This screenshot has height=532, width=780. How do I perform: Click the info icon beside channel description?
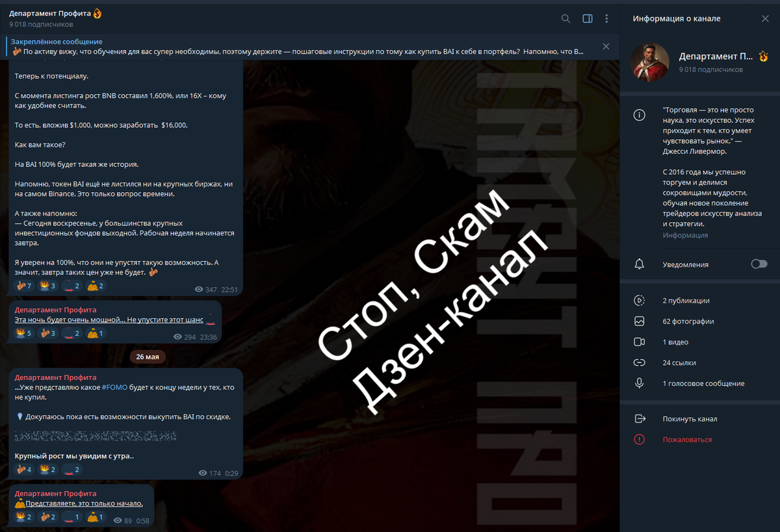click(640, 116)
